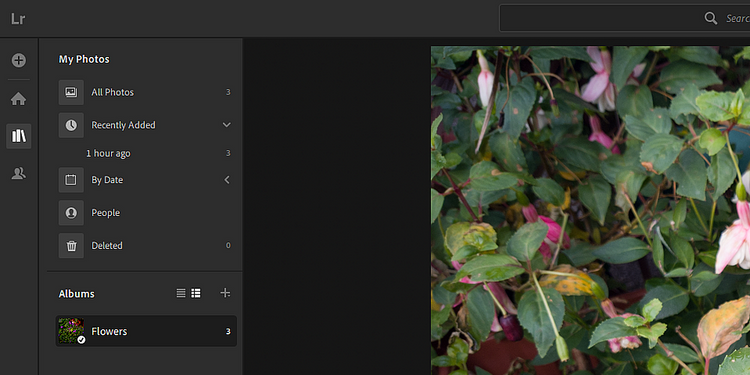Screen dimensions: 750x375
Task: Open the People view
Action: [145, 213]
